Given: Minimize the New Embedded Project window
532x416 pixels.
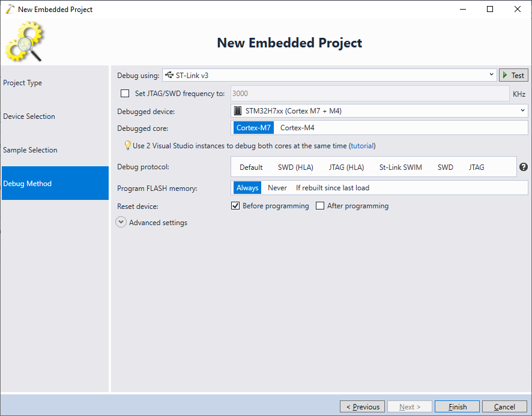Looking at the screenshot, I should [463, 9].
